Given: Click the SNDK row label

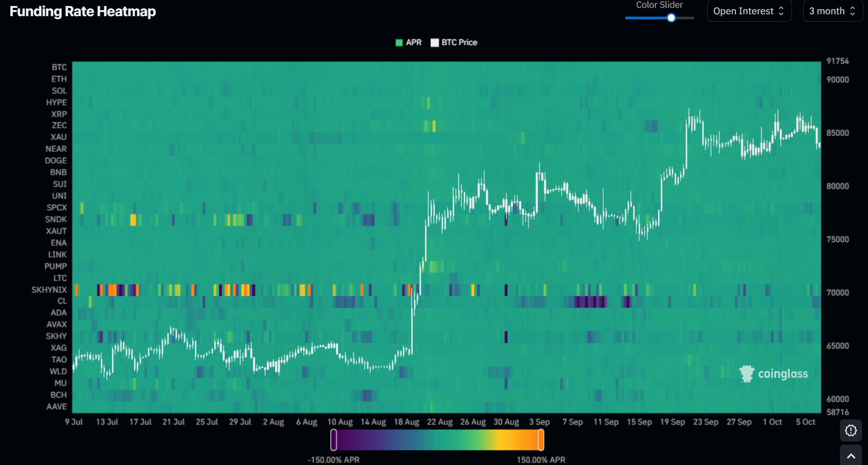Looking at the screenshot, I should [56, 219].
